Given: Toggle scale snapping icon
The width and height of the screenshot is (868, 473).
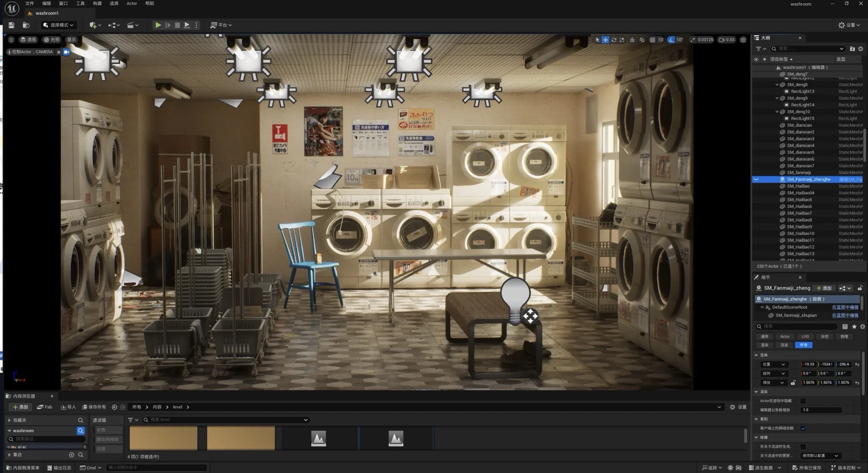Looking at the screenshot, I should pos(692,40).
